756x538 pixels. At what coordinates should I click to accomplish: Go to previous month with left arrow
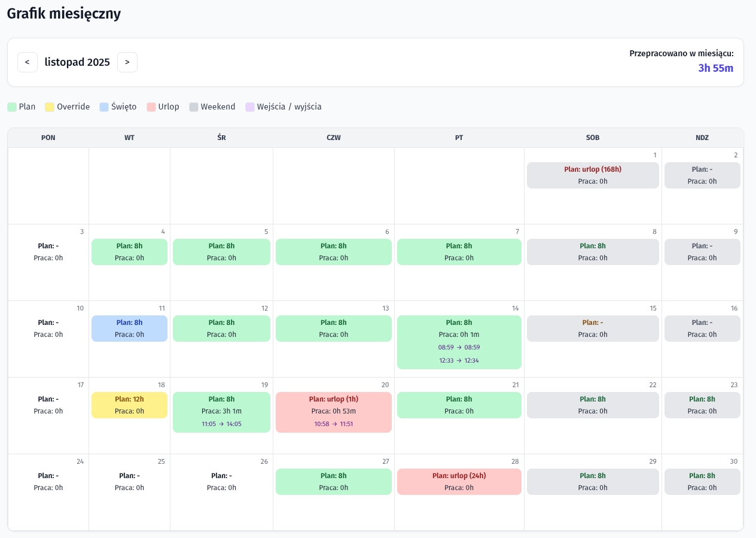[x=28, y=62]
